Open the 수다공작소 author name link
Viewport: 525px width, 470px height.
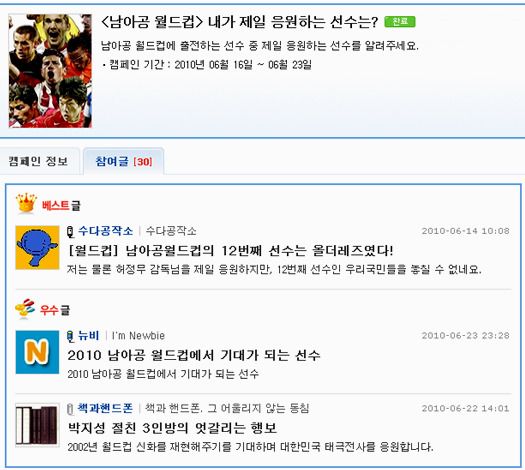point(105,231)
